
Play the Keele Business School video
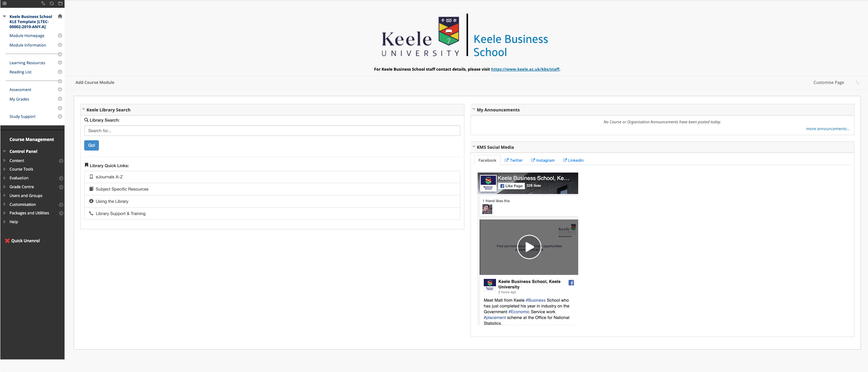point(529,247)
